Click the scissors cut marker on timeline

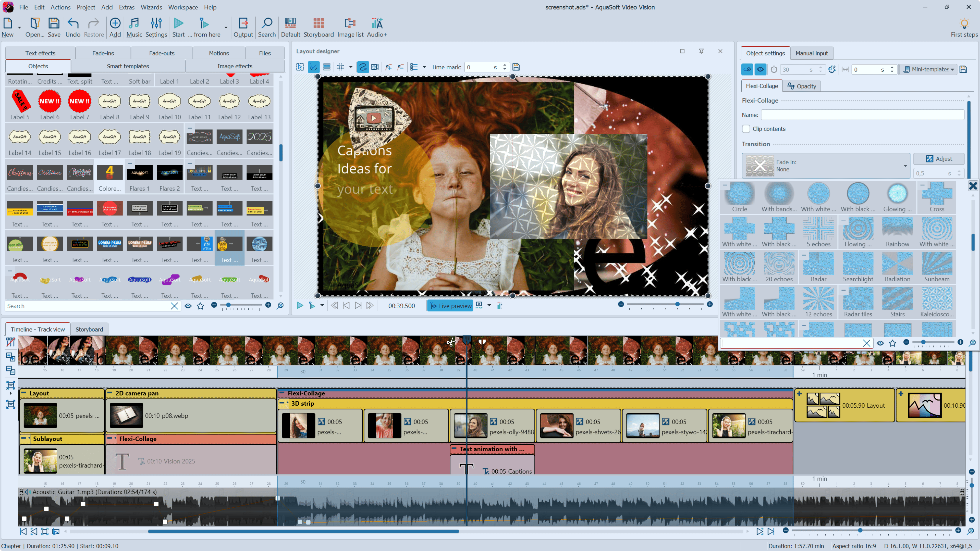click(x=450, y=343)
